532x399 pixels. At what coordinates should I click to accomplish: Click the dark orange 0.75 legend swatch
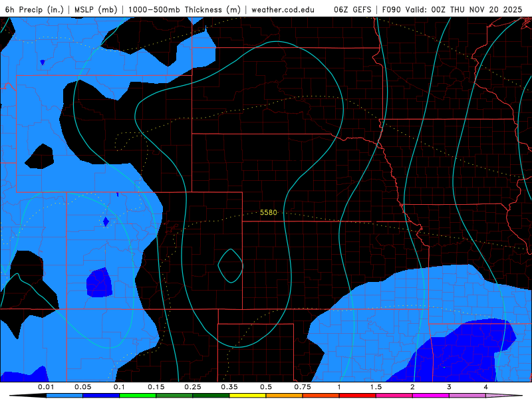[x=321, y=396]
